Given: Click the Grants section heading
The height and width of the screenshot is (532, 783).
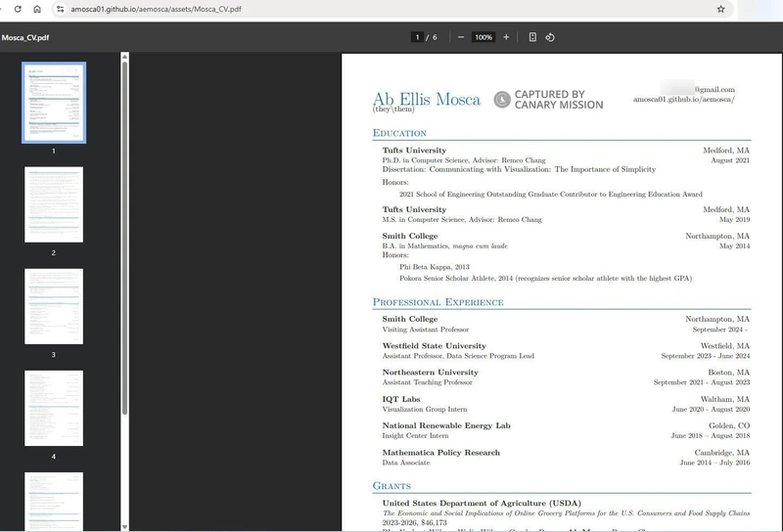Looking at the screenshot, I should tap(391, 486).
